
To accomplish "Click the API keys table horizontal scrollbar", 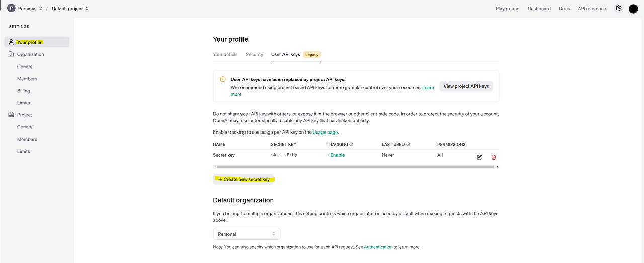I will (x=355, y=166).
